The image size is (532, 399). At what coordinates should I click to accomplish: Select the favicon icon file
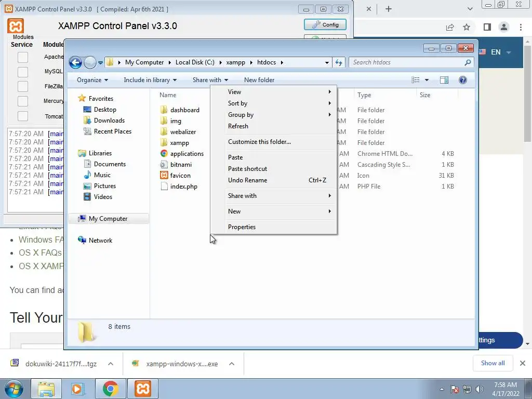pos(175,176)
